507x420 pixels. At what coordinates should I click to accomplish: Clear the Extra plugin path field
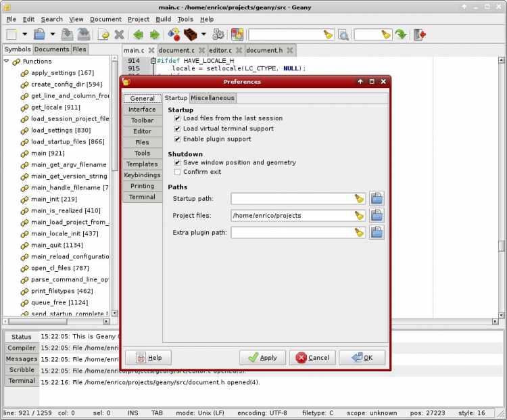[359, 233]
